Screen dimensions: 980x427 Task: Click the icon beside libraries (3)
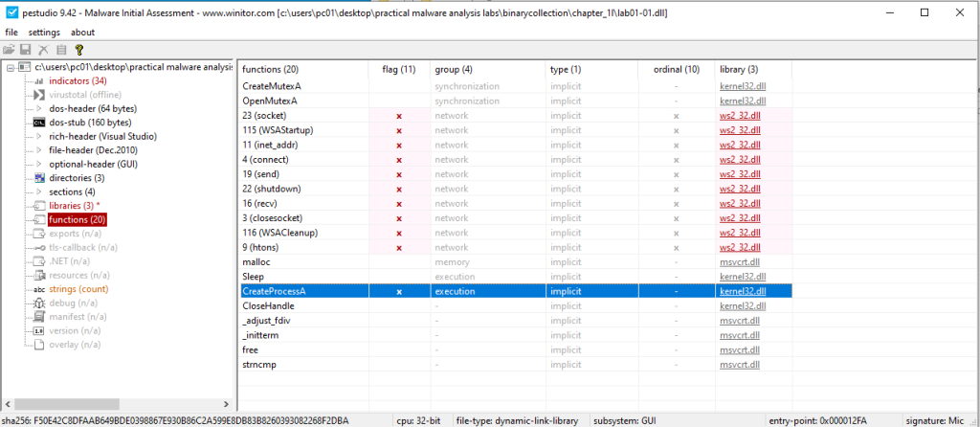click(38, 205)
